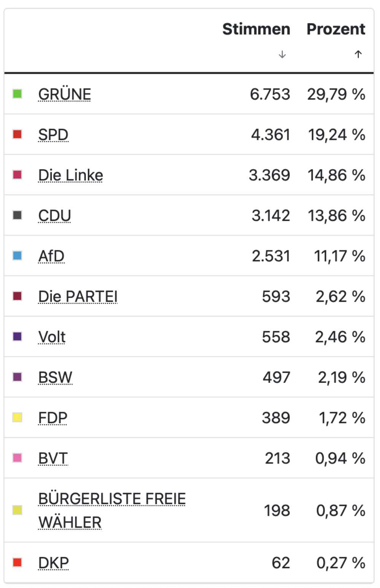Click the Prozent column header
This screenshot has width=380, height=588.
point(336,29)
